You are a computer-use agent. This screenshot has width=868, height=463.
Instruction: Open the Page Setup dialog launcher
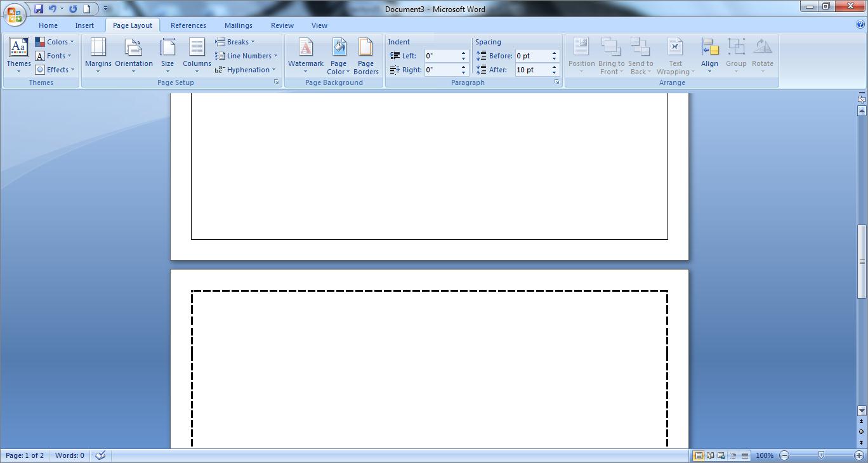click(x=277, y=82)
